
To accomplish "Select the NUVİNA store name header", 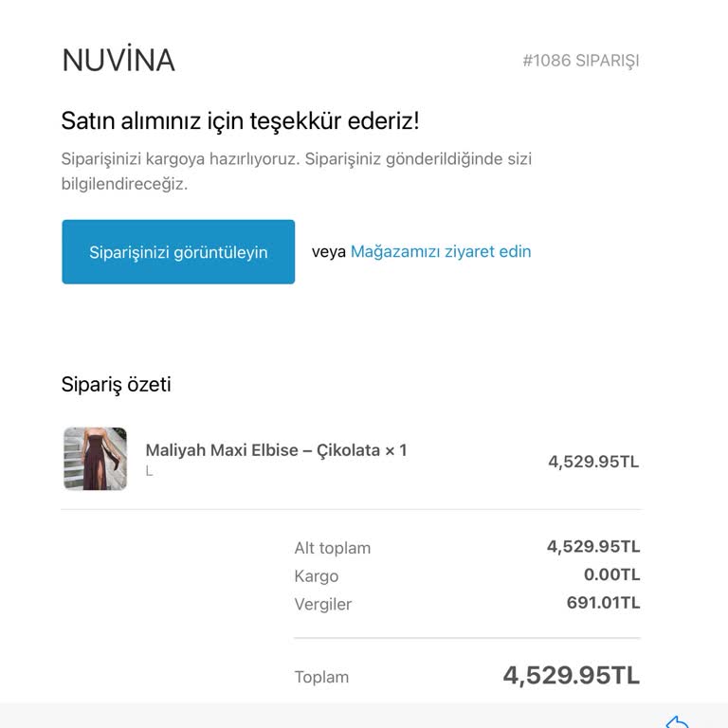I will coord(118,59).
